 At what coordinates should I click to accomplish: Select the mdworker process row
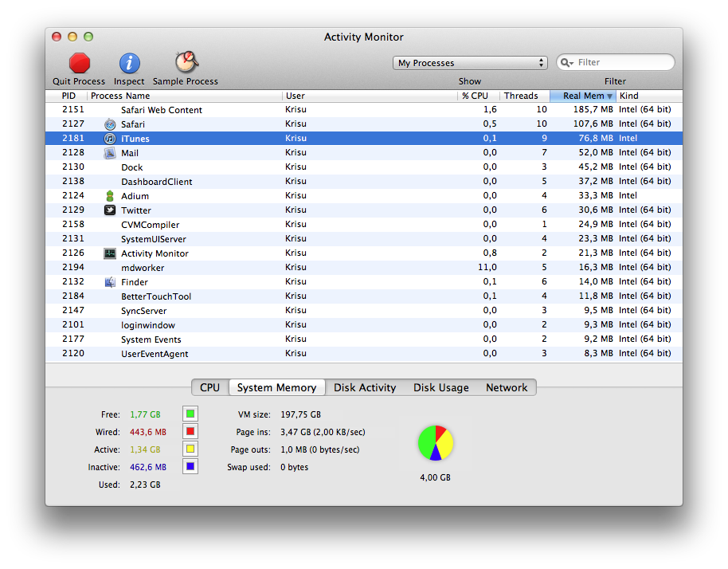click(x=364, y=268)
